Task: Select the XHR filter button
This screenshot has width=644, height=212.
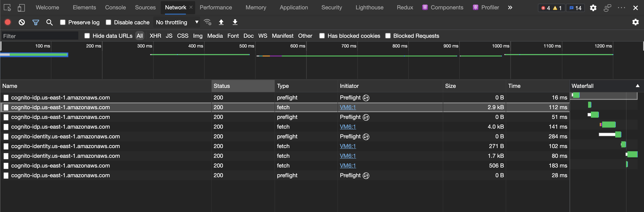Action: (155, 36)
